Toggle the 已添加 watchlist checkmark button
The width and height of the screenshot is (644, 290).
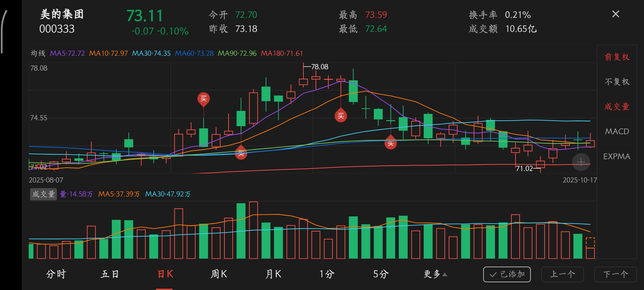coord(507,274)
